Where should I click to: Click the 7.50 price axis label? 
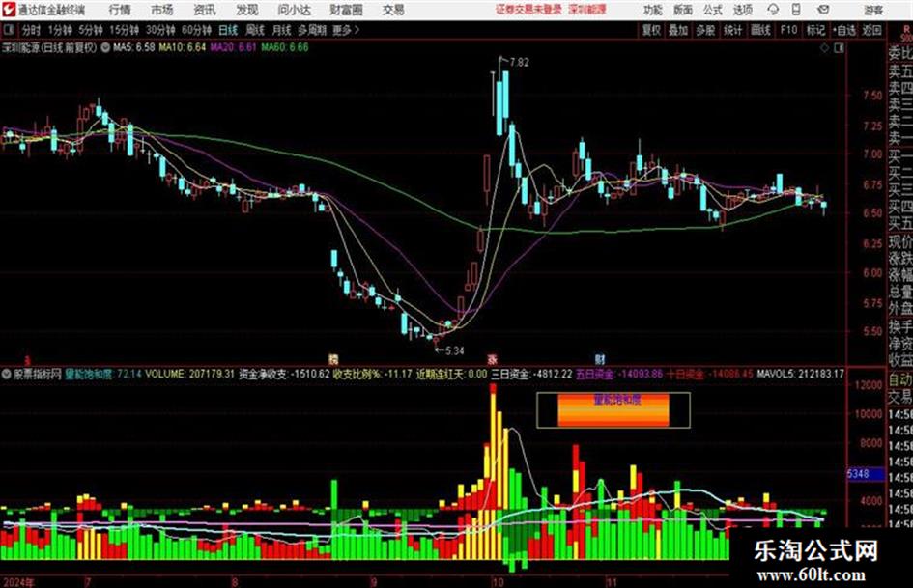pos(872,95)
